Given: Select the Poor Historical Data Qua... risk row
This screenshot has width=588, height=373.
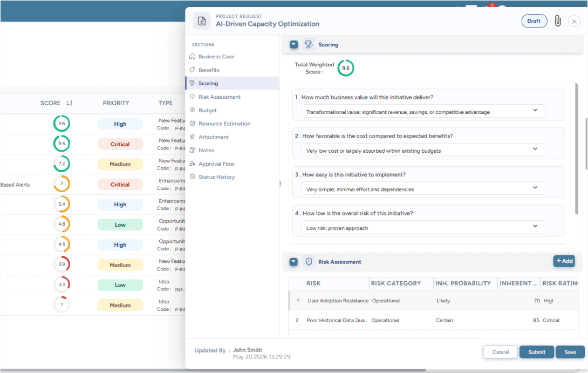Looking at the screenshot, I should point(434,320).
